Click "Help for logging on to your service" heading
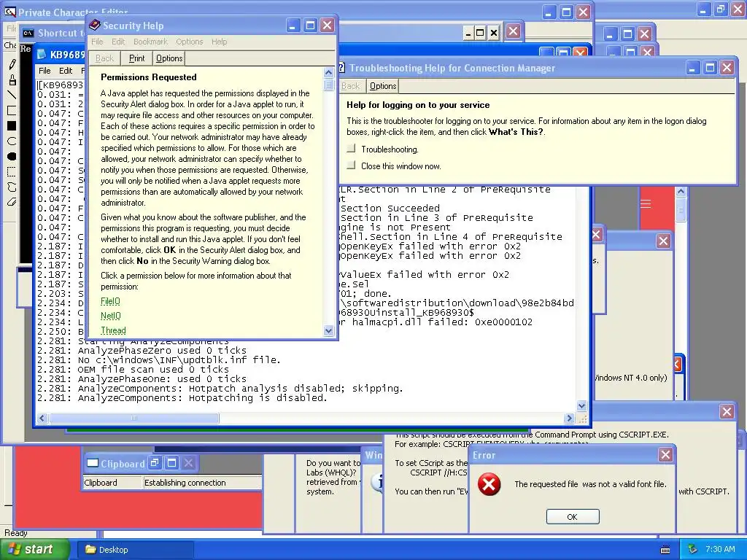This screenshot has height=560, width=747. point(418,105)
